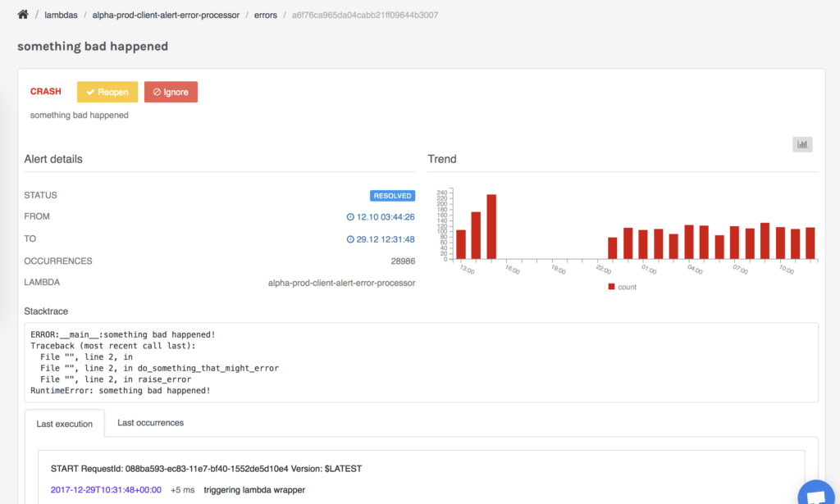Click the clock icon beside the FROM timestamp
Screen dimensions: 840x504
351,216
